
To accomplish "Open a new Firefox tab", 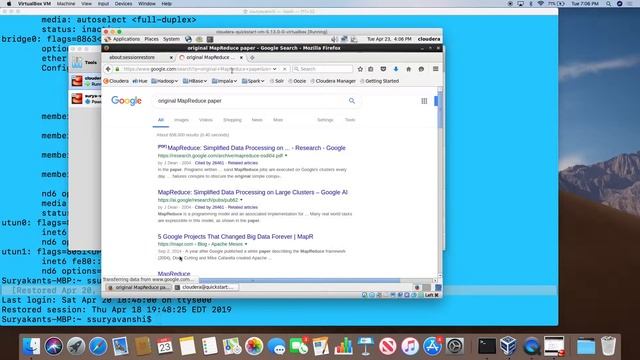I will point(252,58).
